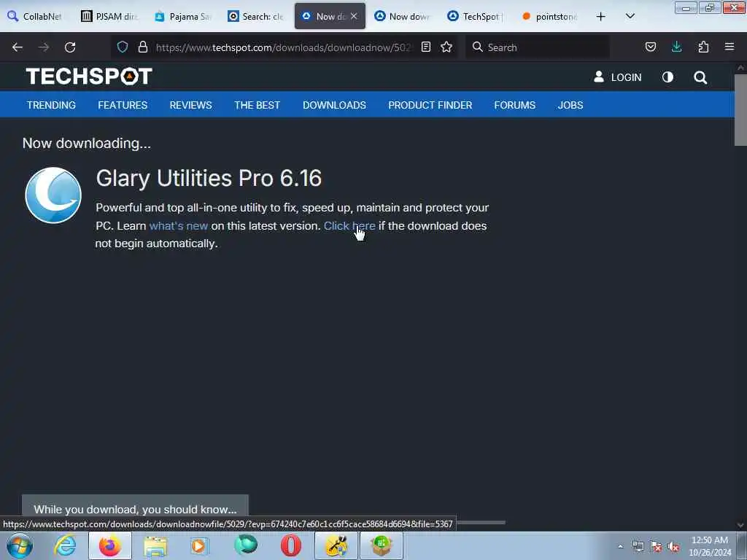This screenshot has width=747, height=560.
Task: Open the tracking protection shield
Action: click(x=123, y=47)
